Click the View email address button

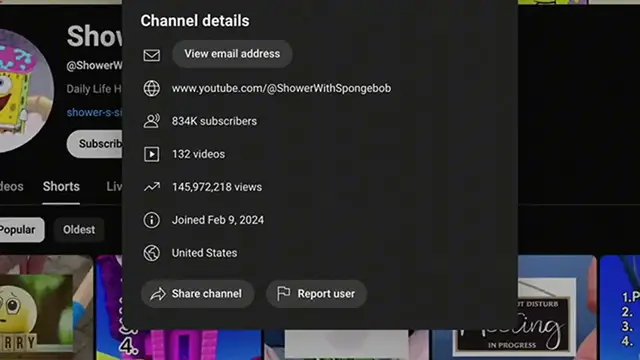(x=232, y=54)
